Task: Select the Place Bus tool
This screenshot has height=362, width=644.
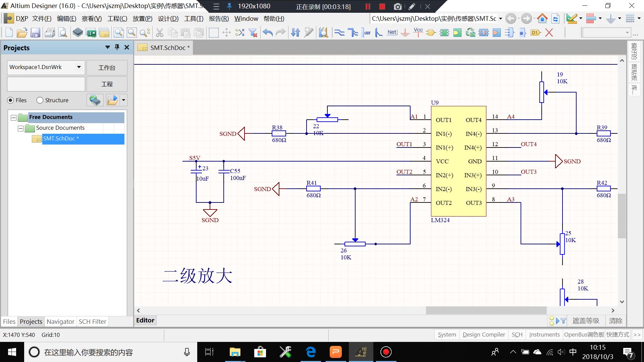Action: tap(353, 33)
